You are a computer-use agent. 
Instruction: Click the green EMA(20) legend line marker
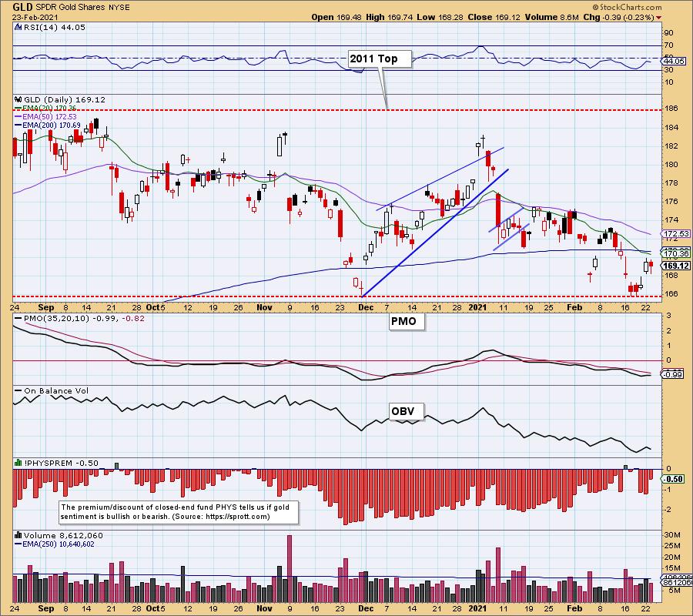[18, 109]
